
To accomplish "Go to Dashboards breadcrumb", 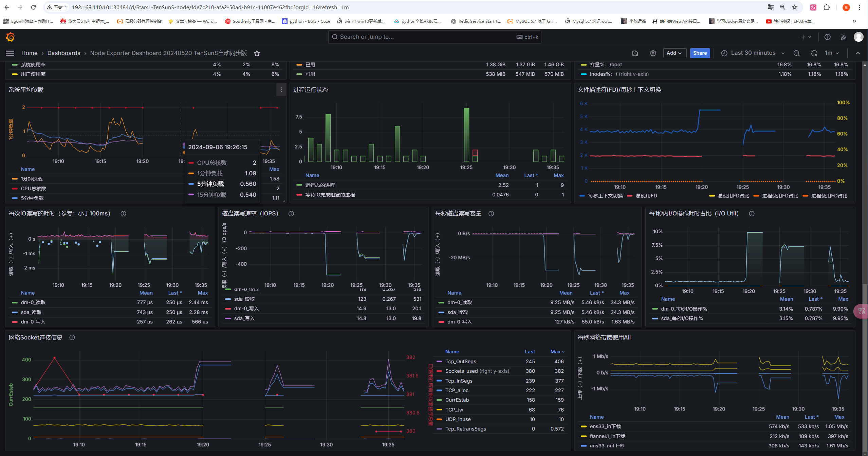I will tap(64, 53).
